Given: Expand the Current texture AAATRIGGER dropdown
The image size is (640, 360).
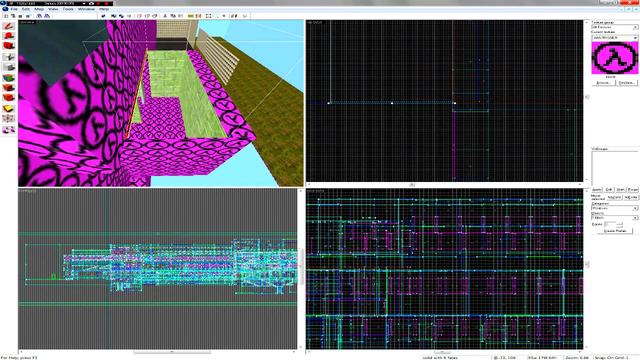Looking at the screenshot, I should coord(635,38).
